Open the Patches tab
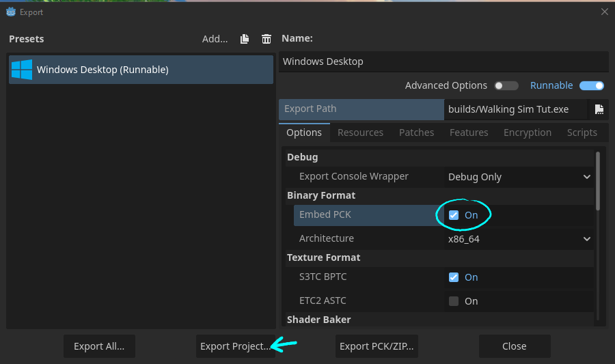This screenshot has width=615, height=364. pyautogui.click(x=417, y=132)
